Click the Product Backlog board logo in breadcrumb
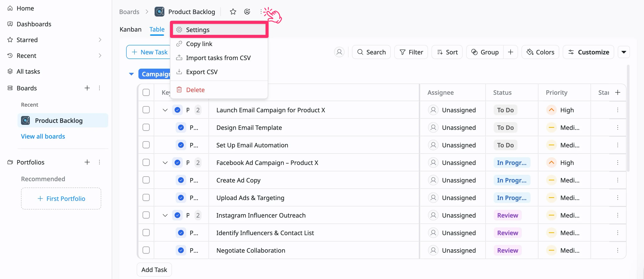Image resolution: width=644 pixels, height=279 pixels. tap(159, 11)
